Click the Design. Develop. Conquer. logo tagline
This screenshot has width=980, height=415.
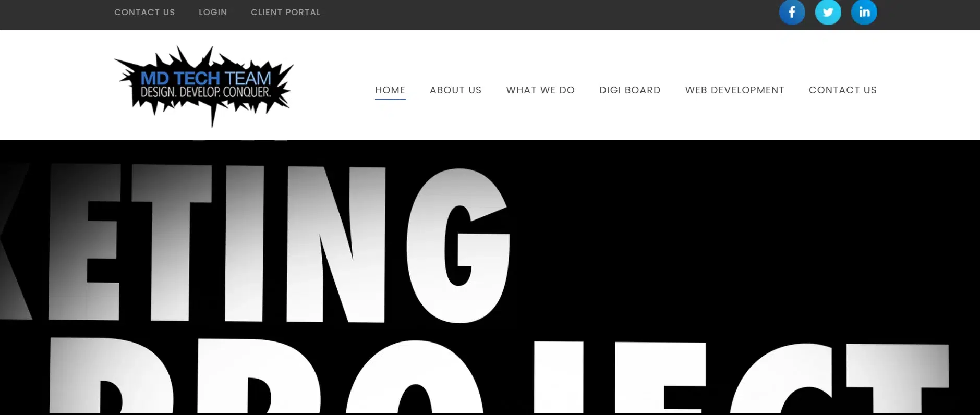point(205,93)
